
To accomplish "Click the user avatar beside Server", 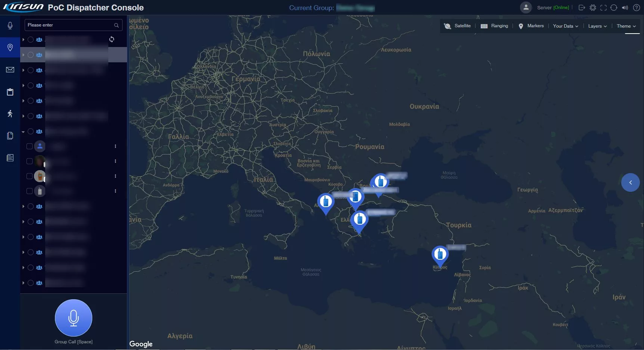I will (526, 7).
